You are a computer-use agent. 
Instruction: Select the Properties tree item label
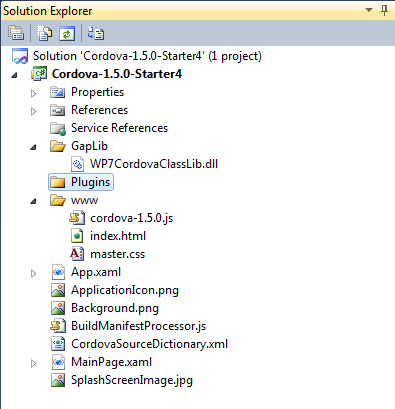[x=97, y=92]
